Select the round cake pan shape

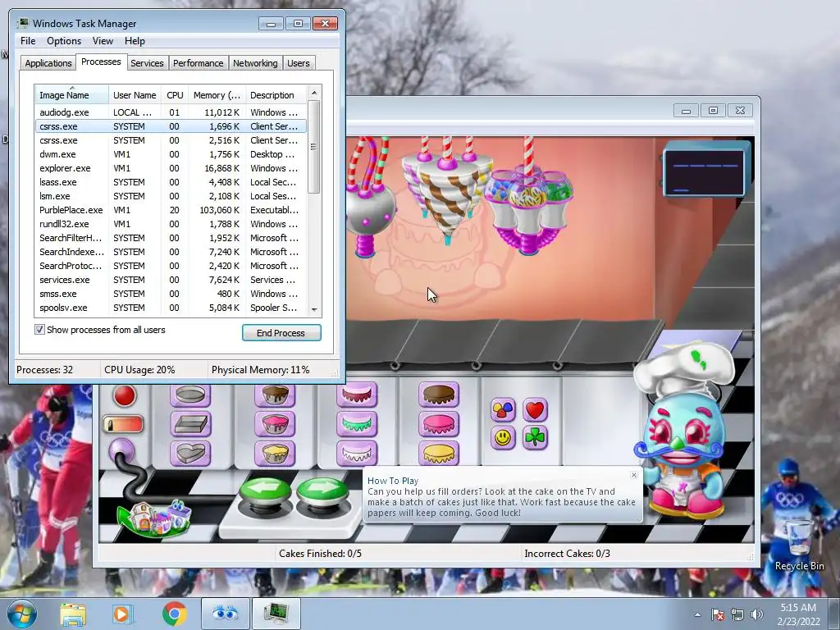point(190,396)
